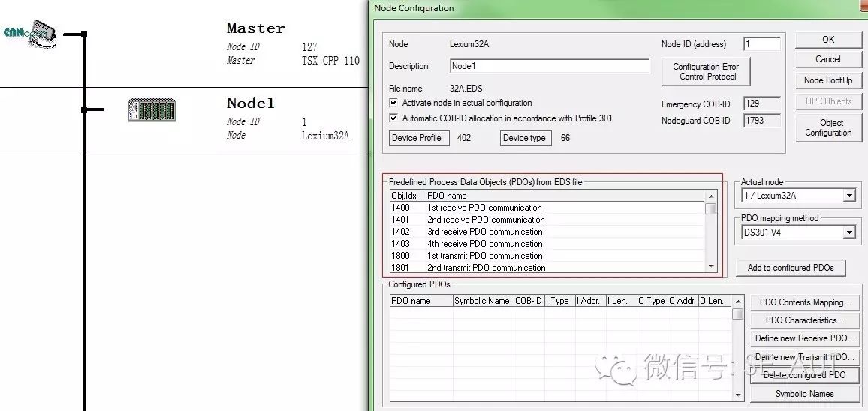
Task: Select 4th receive PDO communication row
Action: 547,244
